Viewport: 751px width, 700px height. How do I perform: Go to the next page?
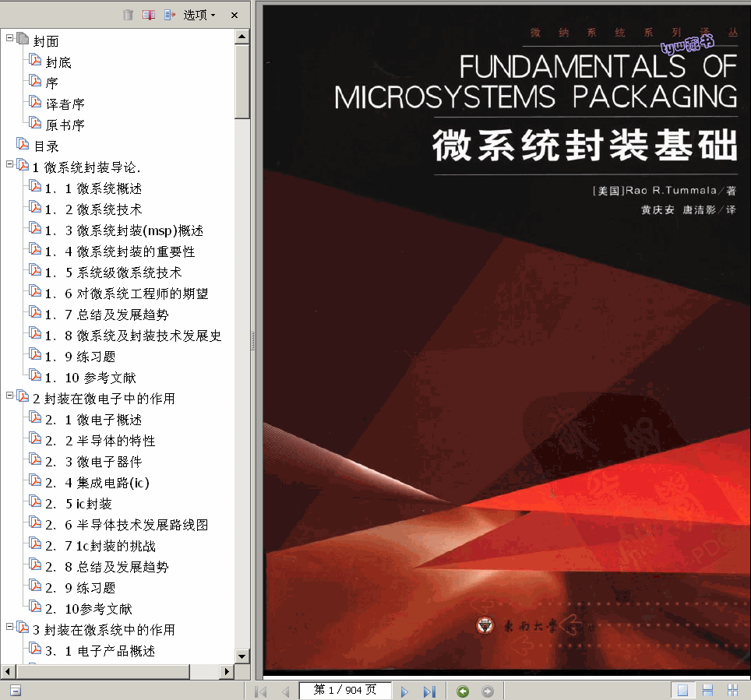pyautogui.click(x=404, y=691)
